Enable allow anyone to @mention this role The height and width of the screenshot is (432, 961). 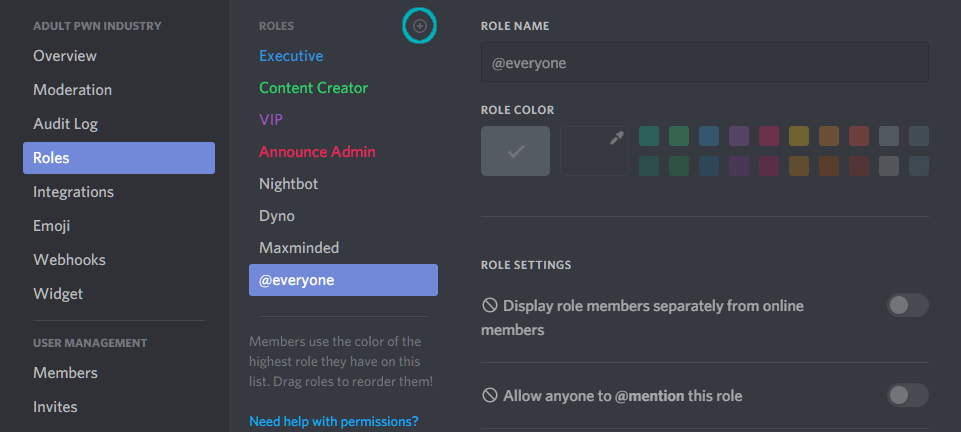click(x=907, y=395)
